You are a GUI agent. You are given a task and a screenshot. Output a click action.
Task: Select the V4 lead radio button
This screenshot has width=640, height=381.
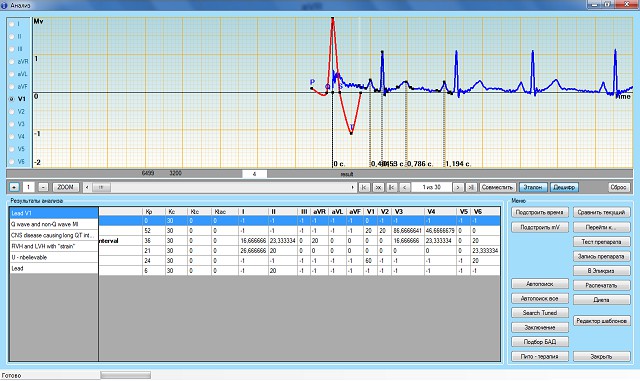click(x=12, y=136)
